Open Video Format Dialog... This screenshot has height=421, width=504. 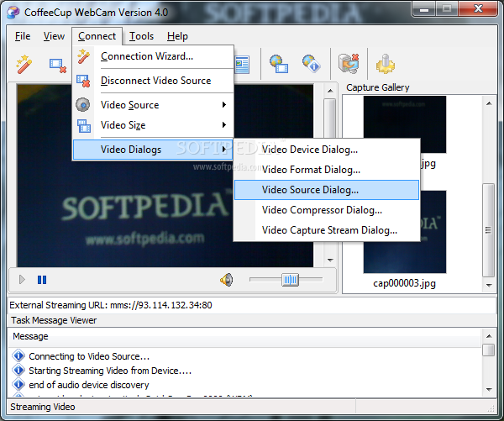(x=327, y=170)
